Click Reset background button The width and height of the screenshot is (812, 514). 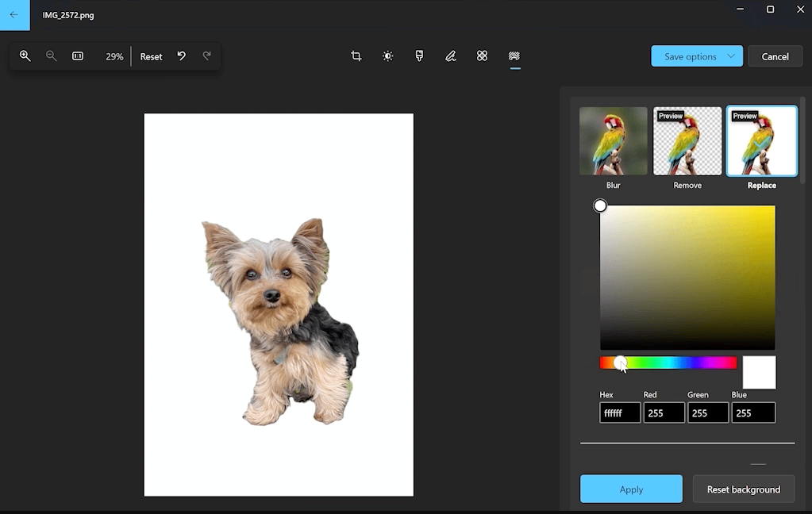click(x=743, y=489)
